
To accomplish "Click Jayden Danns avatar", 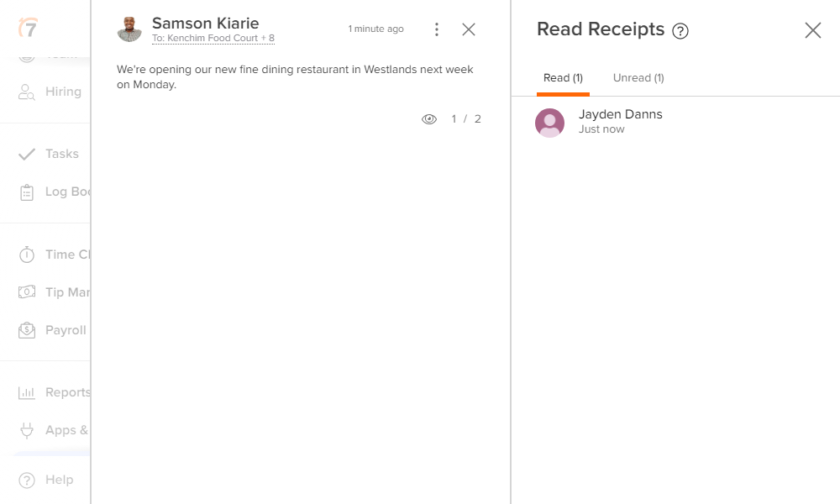I will (549, 123).
